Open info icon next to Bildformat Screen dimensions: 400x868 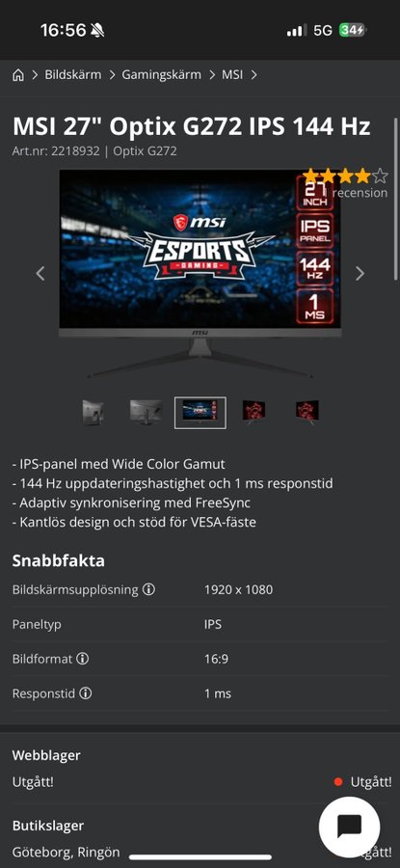pos(83,659)
